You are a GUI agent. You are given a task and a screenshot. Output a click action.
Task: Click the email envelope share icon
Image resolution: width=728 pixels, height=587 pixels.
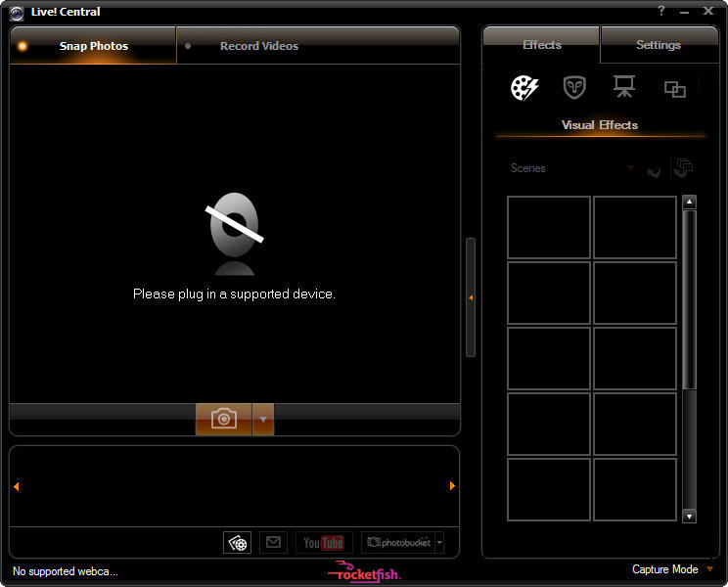[x=273, y=542]
